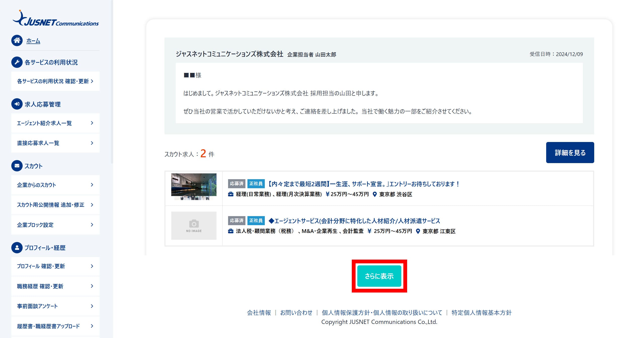Image resolution: width=644 pixels, height=338 pixels.
Task: Click briefcase icon on 法人税・顧問業務 row
Action: pos(231,231)
